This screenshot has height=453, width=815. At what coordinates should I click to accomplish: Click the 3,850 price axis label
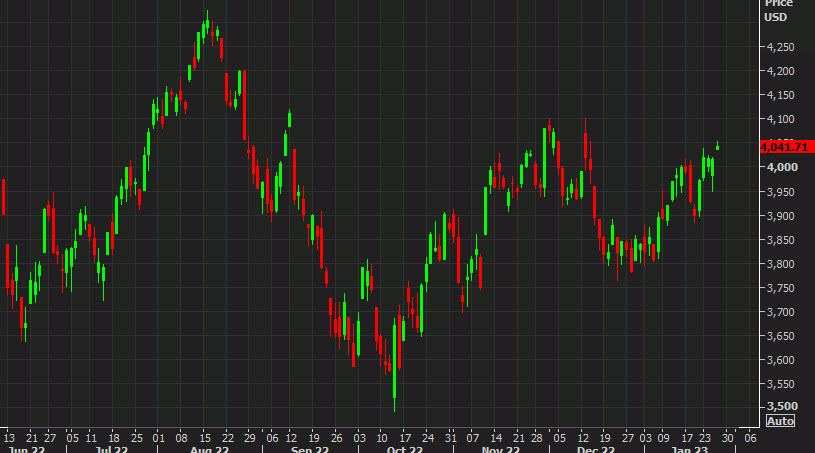(781, 240)
